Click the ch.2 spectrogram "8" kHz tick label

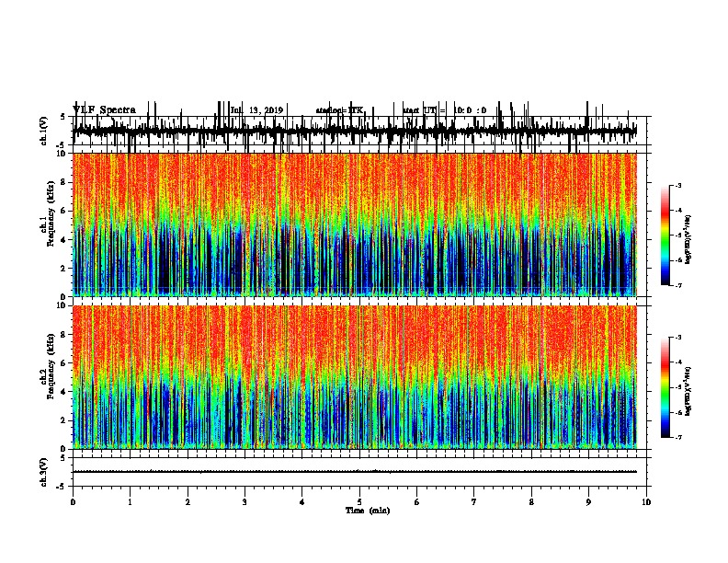coord(64,335)
